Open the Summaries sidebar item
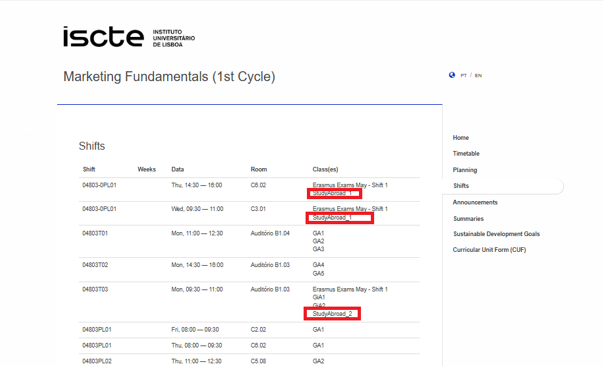This screenshot has width=603, height=366. click(x=468, y=219)
